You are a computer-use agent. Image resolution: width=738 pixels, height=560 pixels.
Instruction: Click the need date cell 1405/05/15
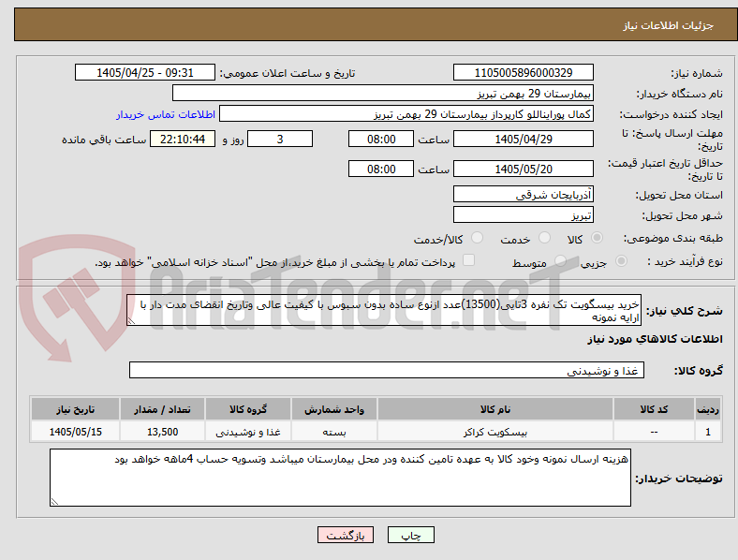click(75, 432)
